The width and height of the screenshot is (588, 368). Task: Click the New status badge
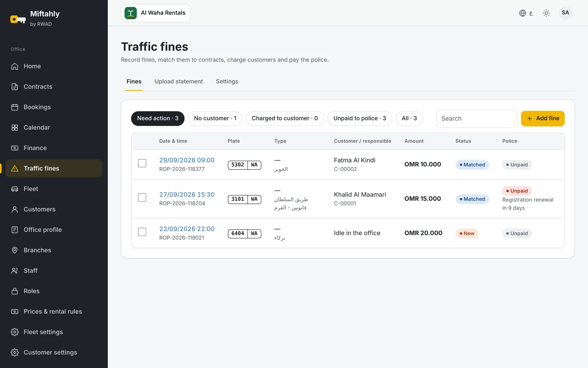(467, 233)
